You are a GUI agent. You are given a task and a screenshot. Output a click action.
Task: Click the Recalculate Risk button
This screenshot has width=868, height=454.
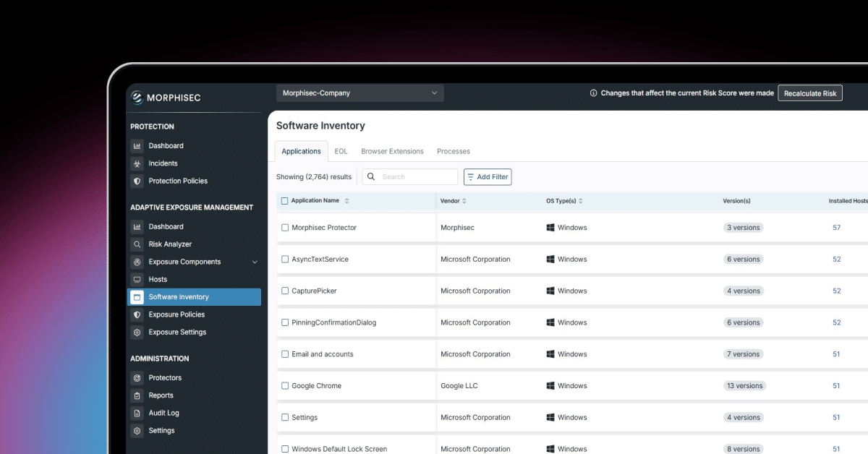coord(810,93)
